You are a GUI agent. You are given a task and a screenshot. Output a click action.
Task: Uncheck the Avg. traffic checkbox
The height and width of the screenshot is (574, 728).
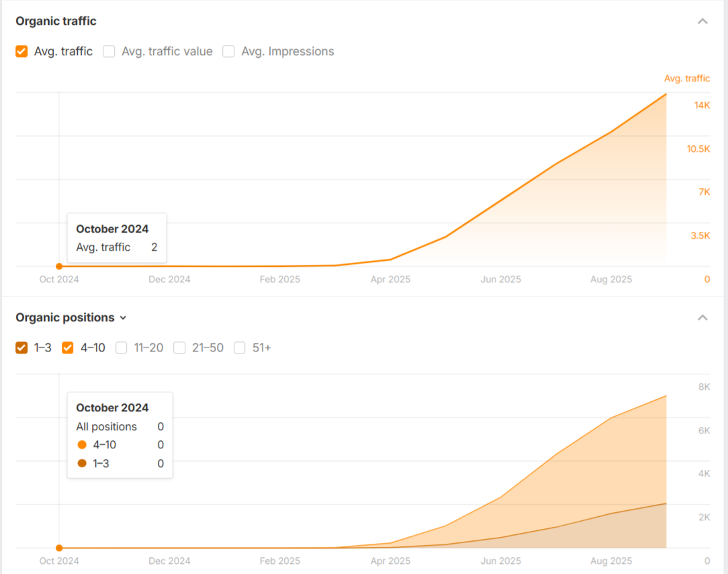pyautogui.click(x=21, y=51)
